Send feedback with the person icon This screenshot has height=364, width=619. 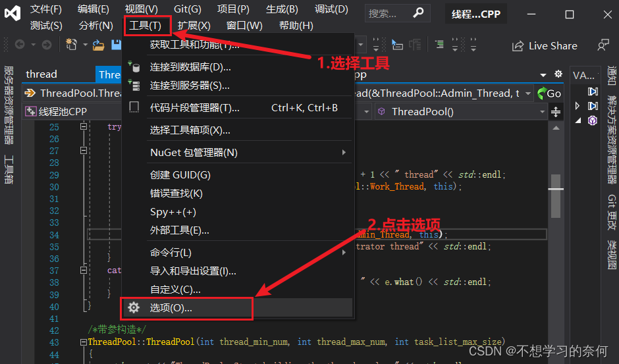pos(603,45)
